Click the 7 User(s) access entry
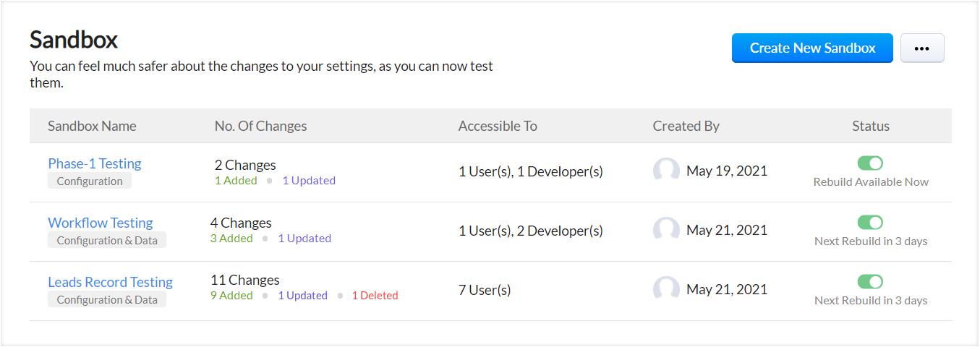The height and width of the screenshot is (347, 980). click(485, 290)
